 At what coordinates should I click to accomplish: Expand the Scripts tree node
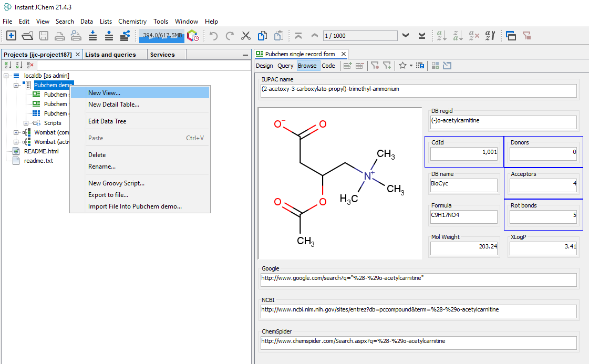pos(26,123)
